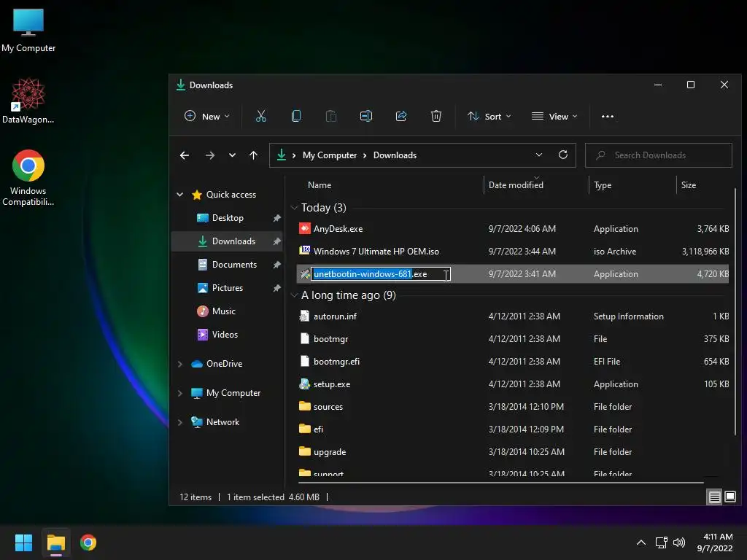Open the Sort options dropdown
747x560 pixels.
pos(489,116)
